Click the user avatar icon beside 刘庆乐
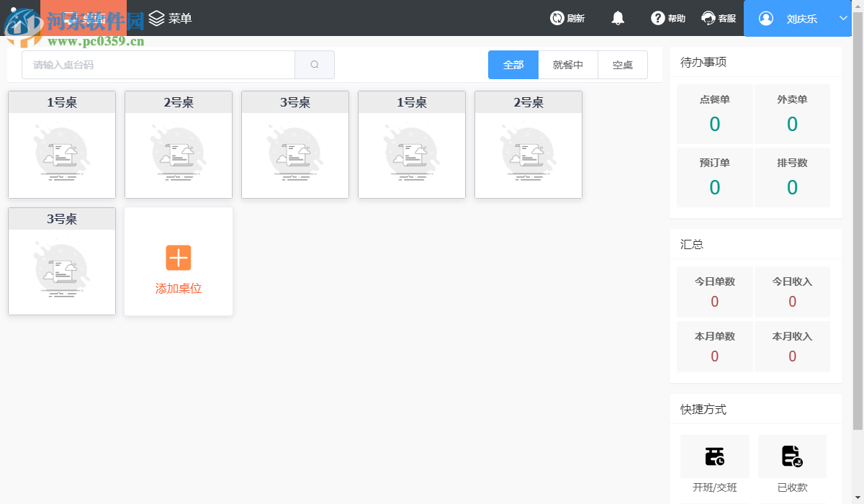Viewport: 864px width, 504px height. 766,18
